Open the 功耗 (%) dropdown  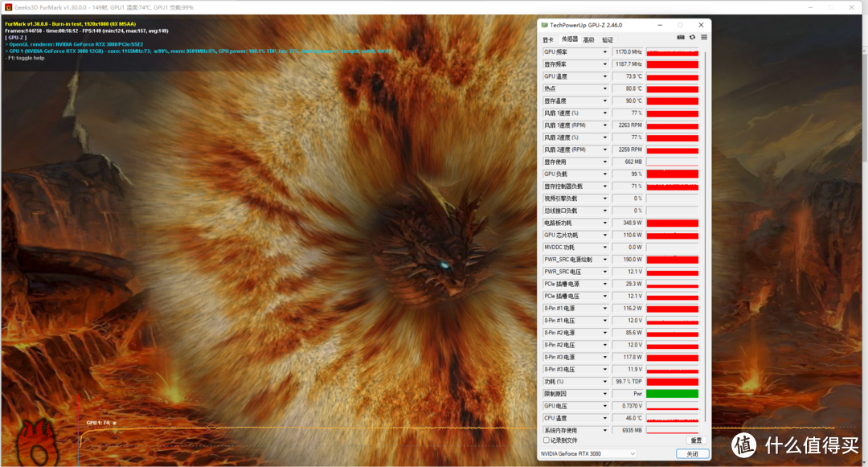[x=604, y=381]
